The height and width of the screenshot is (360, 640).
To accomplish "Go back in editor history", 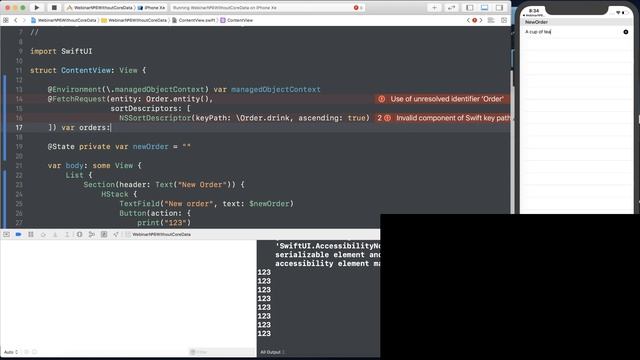I will pos(16,20).
